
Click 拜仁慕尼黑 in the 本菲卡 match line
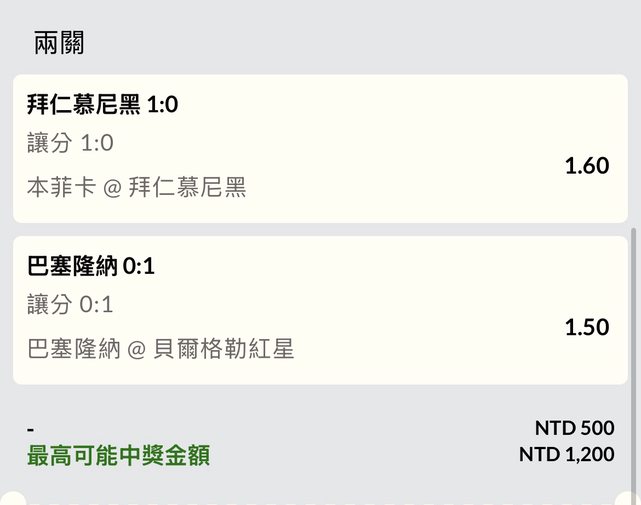188,187
